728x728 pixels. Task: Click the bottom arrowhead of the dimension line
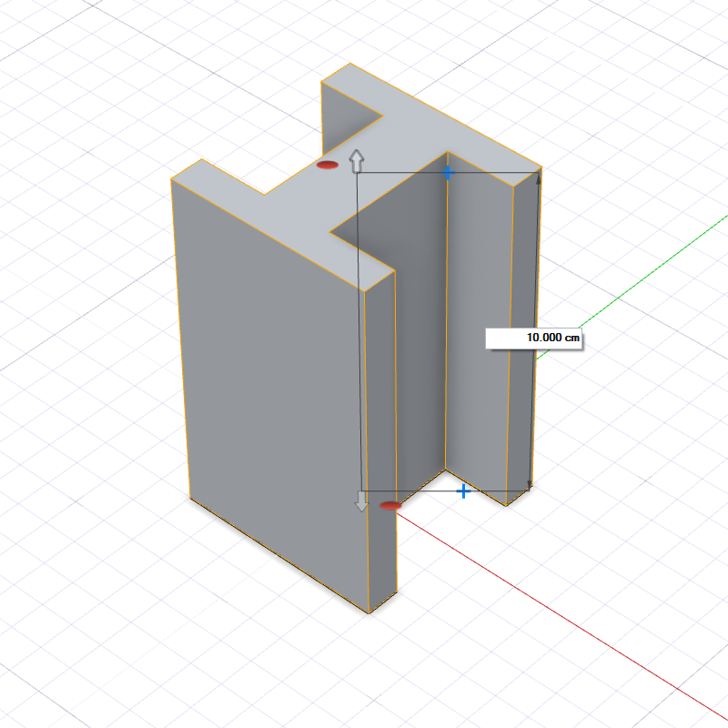(x=531, y=484)
